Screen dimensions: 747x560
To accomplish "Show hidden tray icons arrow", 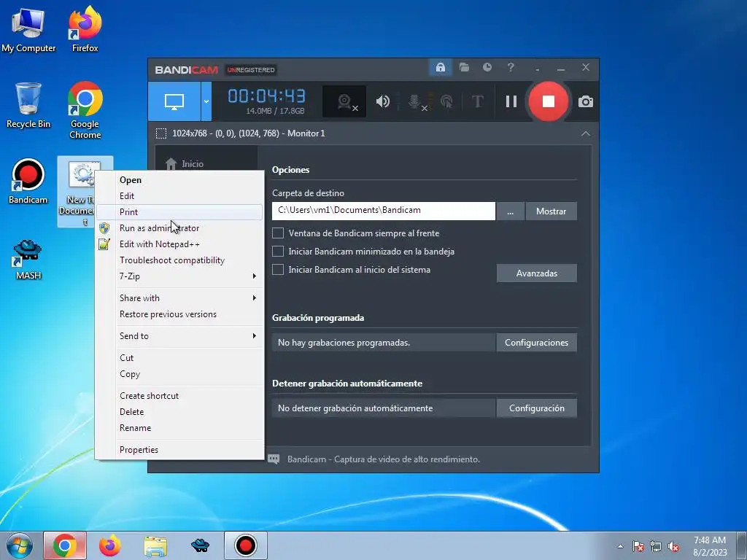I will click(x=620, y=546).
